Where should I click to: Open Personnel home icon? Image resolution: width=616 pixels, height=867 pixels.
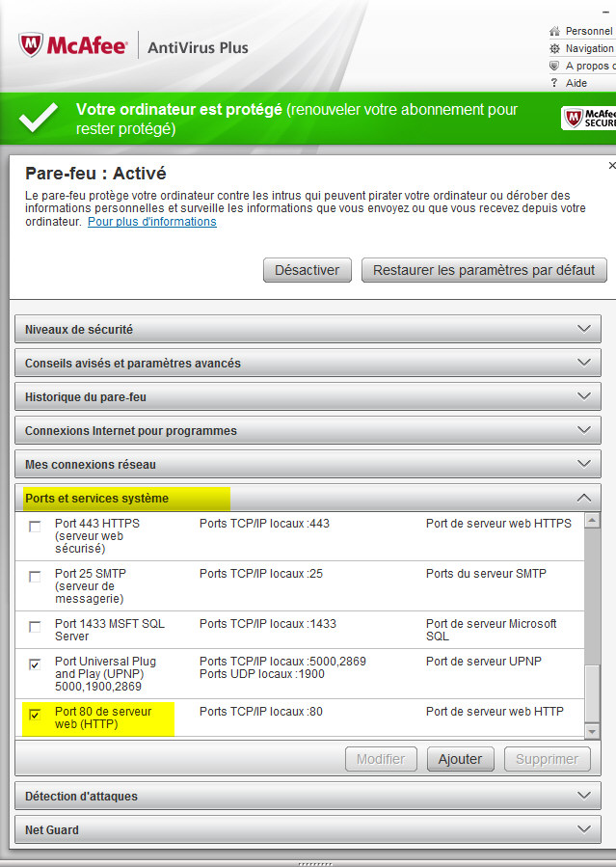click(x=554, y=31)
